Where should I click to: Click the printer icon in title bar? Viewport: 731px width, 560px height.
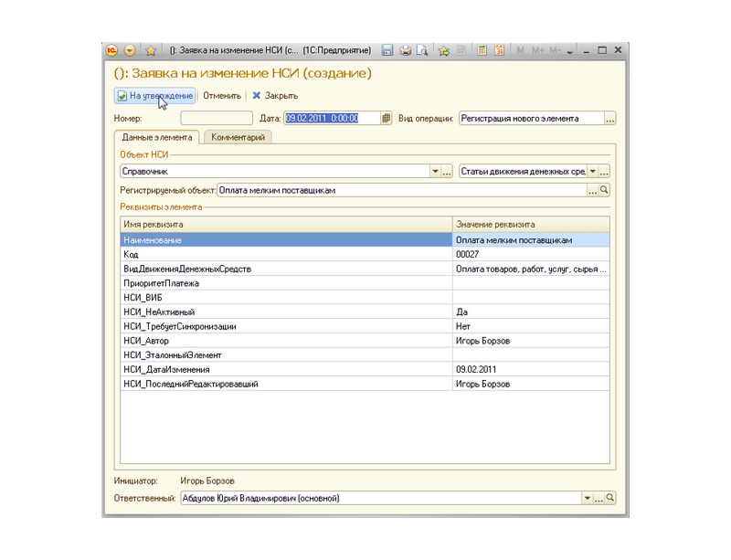405,51
